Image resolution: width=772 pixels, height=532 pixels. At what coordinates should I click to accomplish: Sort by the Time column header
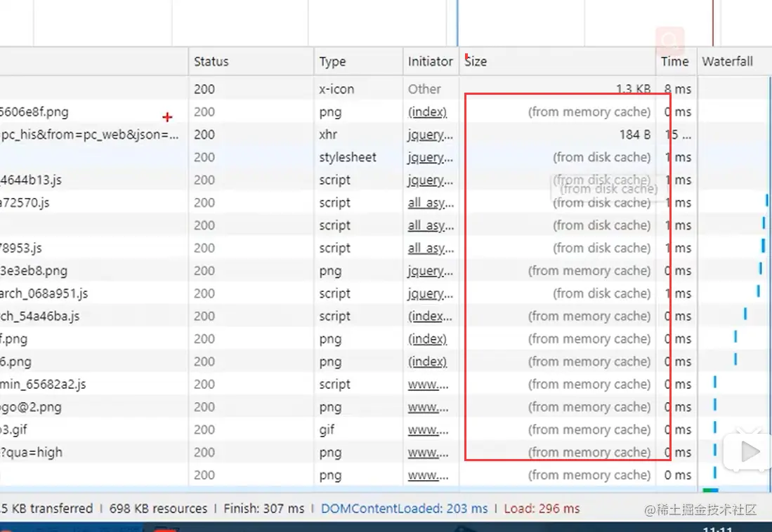[676, 62]
